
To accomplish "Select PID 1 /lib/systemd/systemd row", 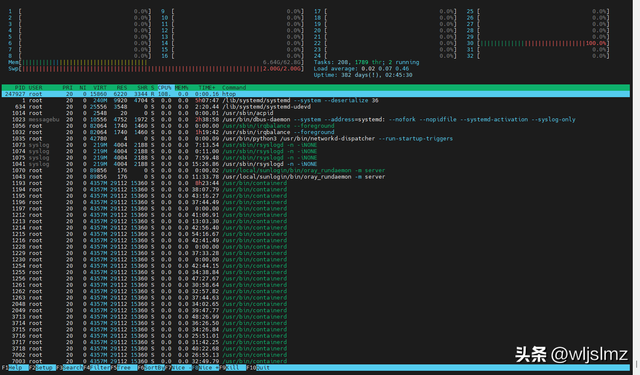I will pos(316,100).
